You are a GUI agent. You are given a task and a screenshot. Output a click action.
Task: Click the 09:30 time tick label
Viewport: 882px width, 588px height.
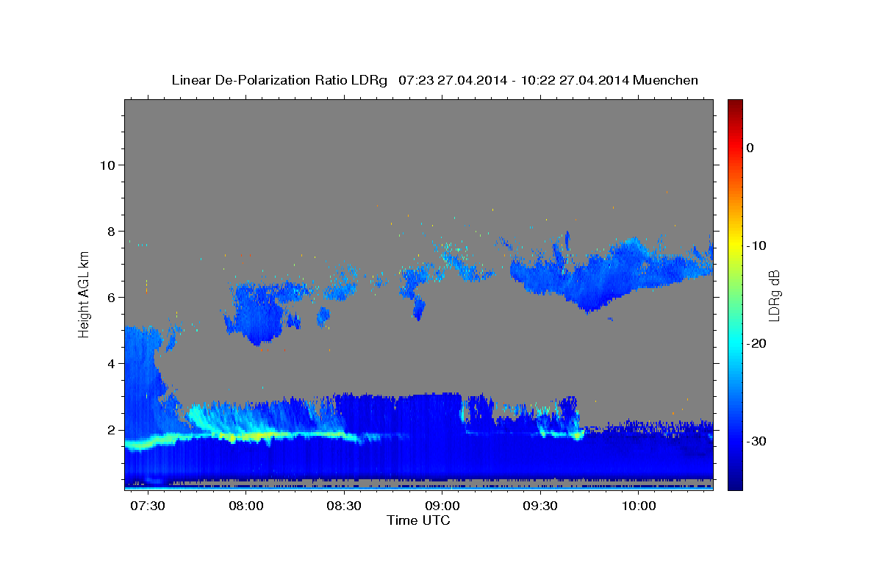tap(541, 506)
